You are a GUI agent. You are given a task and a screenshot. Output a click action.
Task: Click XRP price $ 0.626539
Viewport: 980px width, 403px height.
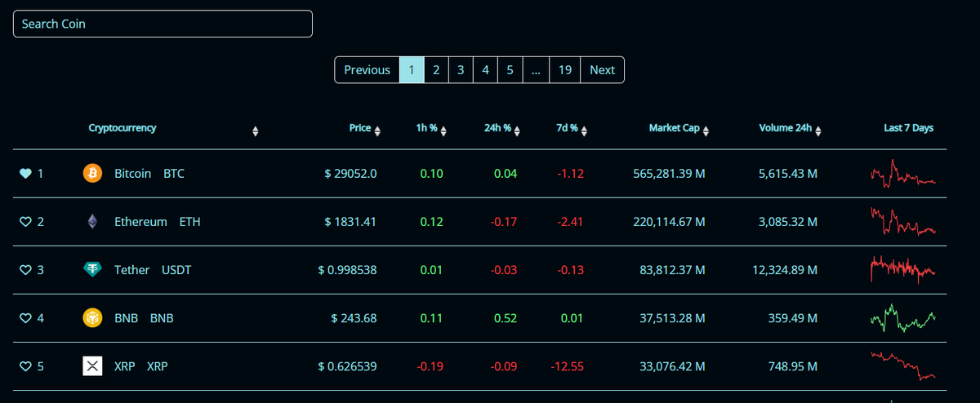coord(347,366)
